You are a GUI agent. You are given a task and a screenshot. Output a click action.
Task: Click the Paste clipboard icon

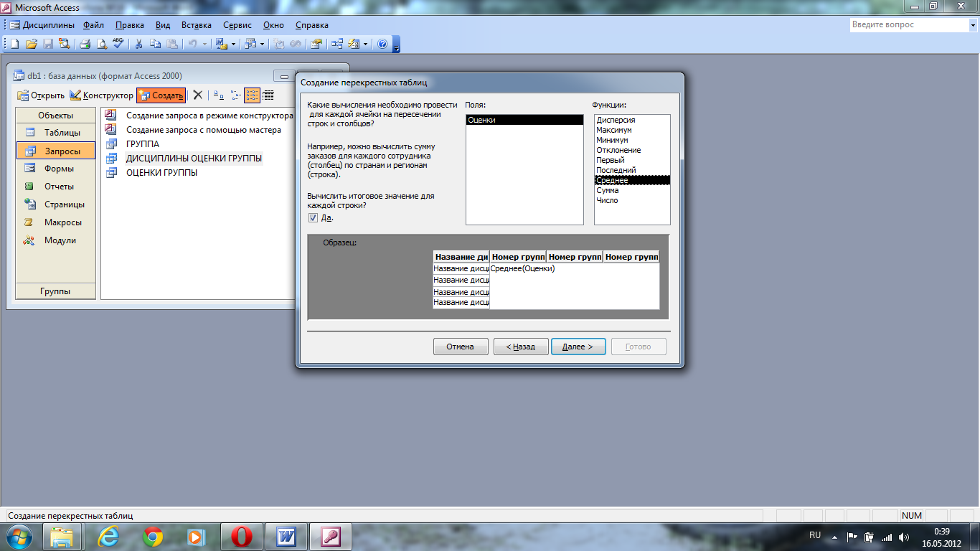point(172,44)
